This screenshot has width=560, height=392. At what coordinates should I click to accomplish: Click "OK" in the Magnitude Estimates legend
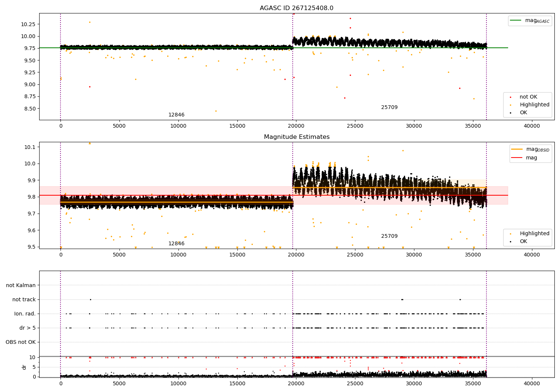pyautogui.click(x=523, y=241)
